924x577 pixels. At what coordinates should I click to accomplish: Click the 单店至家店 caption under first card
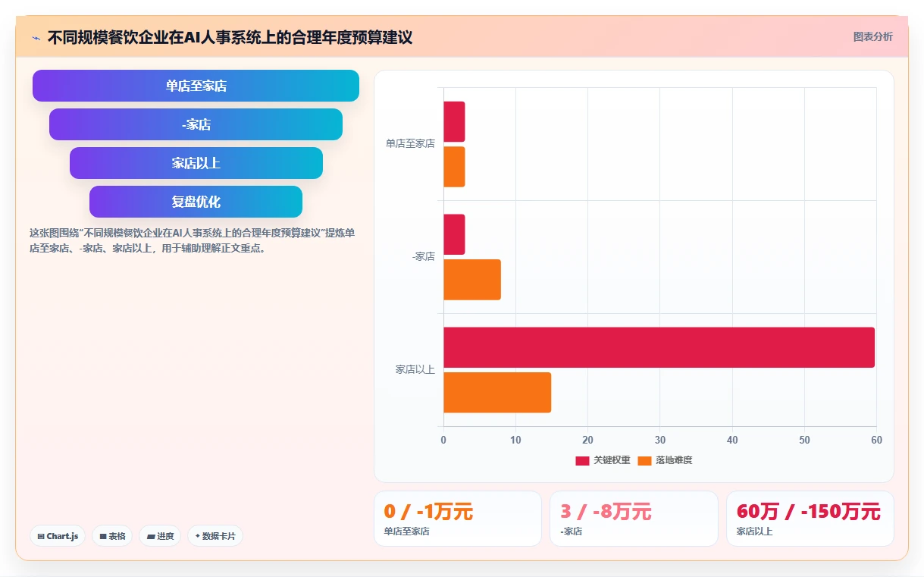point(406,532)
